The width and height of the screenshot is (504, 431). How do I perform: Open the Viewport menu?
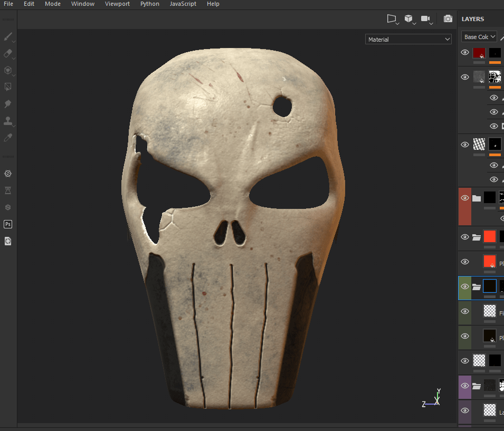pyautogui.click(x=116, y=4)
